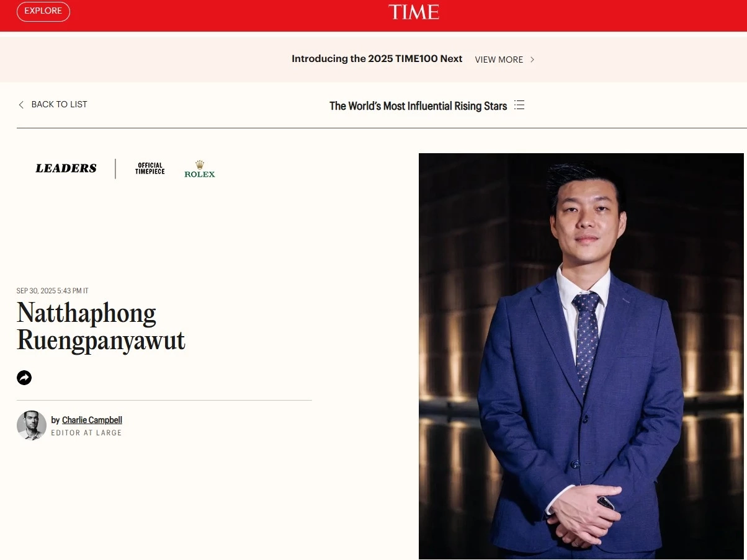The width and height of the screenshot is (747, 560).
Task: Share the article using the arrow icon
Action: [x=24, y=378]
